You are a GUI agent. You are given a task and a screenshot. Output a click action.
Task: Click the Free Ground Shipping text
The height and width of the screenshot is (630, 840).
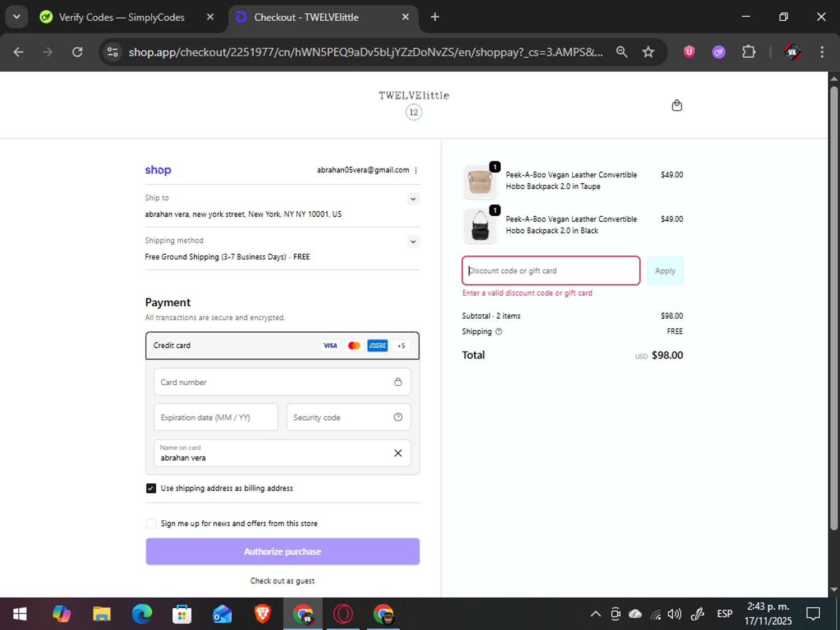point(227,257)
